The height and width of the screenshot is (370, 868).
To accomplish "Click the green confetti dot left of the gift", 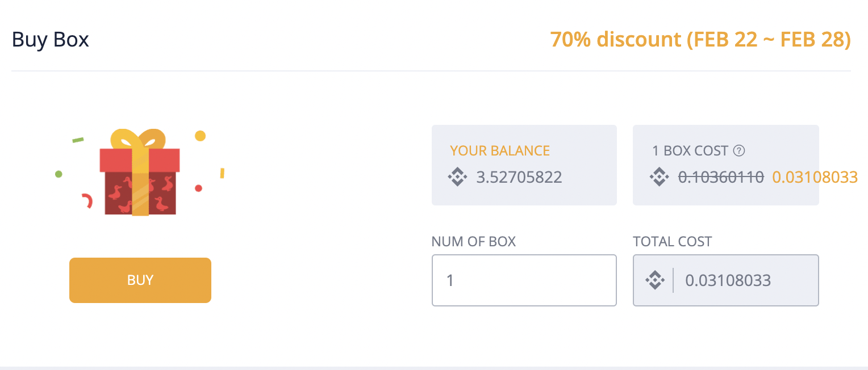I will coord(59,174).
